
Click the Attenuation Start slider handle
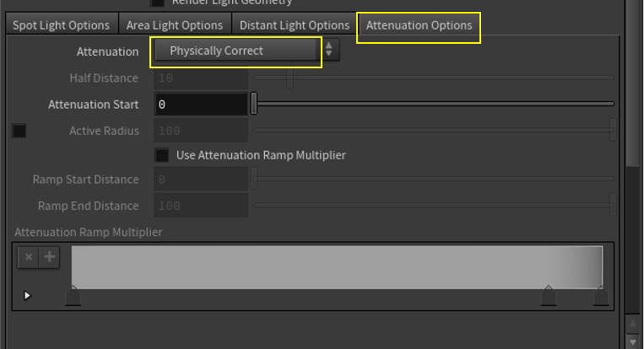tap(254, 104)
